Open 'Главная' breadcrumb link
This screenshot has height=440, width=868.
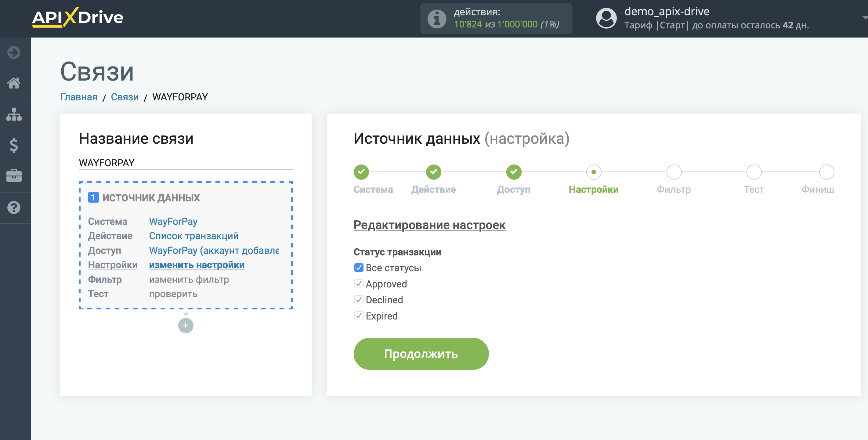click(x=79, y=97)
